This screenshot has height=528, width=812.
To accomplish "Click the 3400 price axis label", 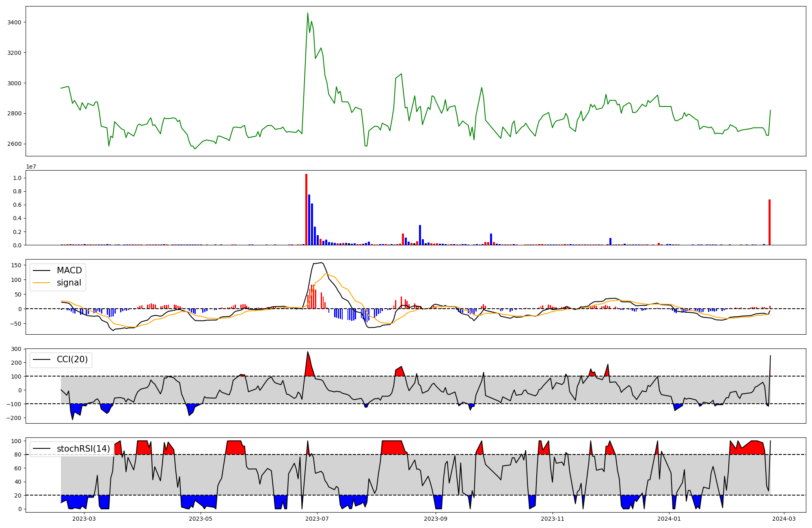I will [14, 22].
